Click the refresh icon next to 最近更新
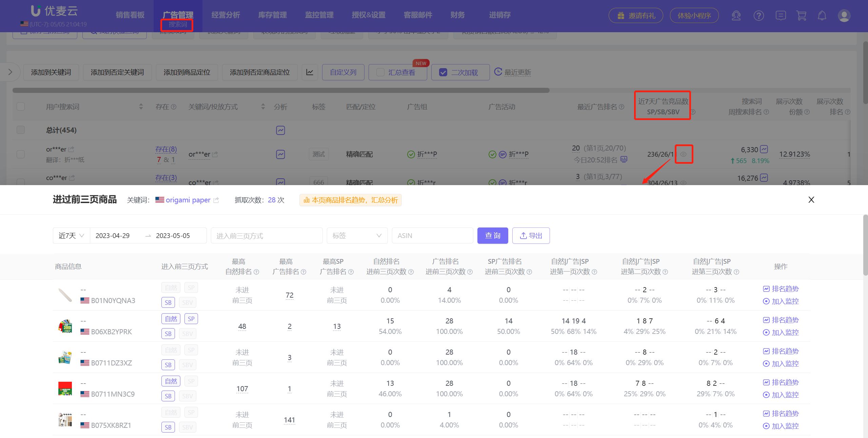The image size is (868, 438). [498, 72]
